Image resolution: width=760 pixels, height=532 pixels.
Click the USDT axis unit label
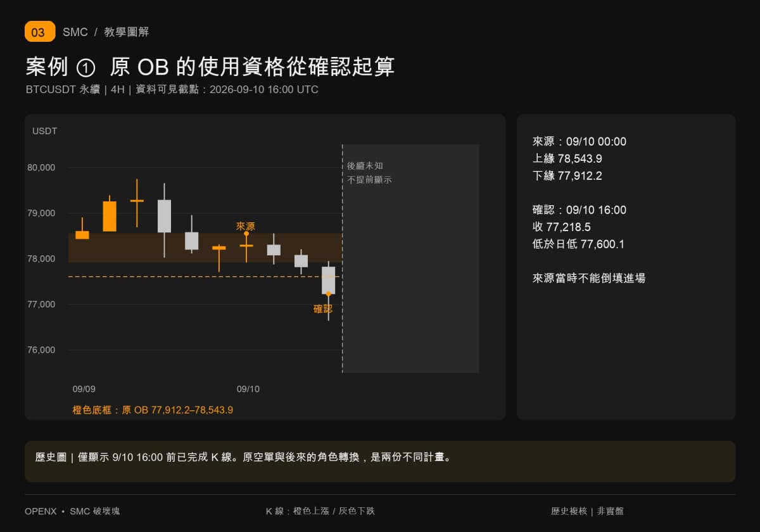[x=45, y=131]
